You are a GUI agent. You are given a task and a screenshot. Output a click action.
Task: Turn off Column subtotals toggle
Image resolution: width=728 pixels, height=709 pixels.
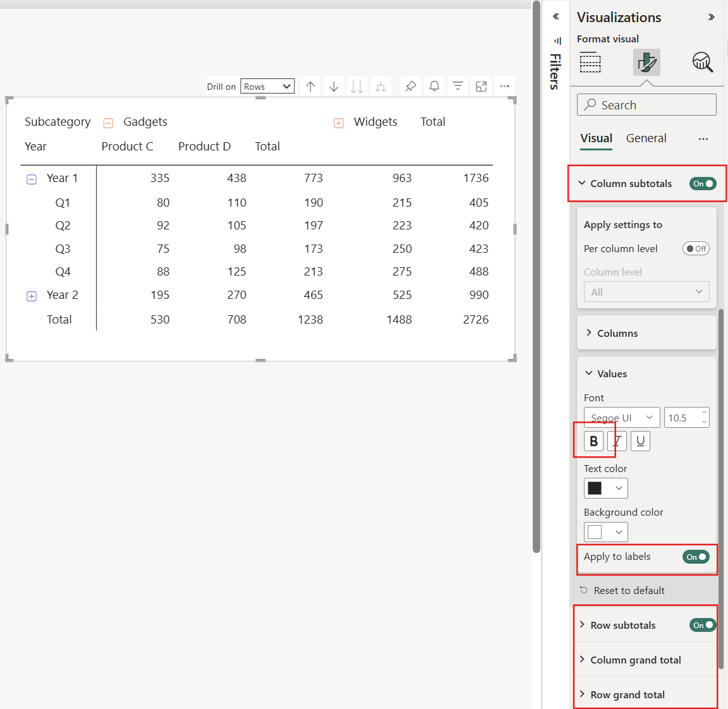click(703, 184)
